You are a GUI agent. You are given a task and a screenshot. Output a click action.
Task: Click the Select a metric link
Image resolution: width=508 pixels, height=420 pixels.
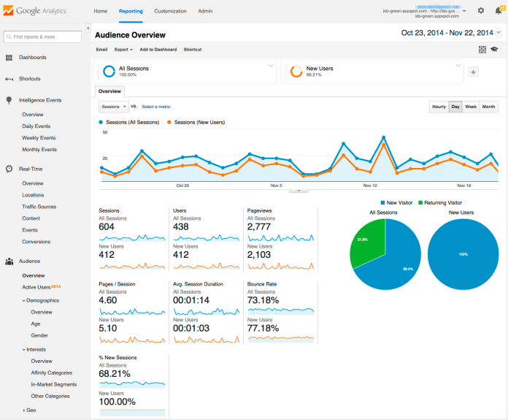point(156,107)
